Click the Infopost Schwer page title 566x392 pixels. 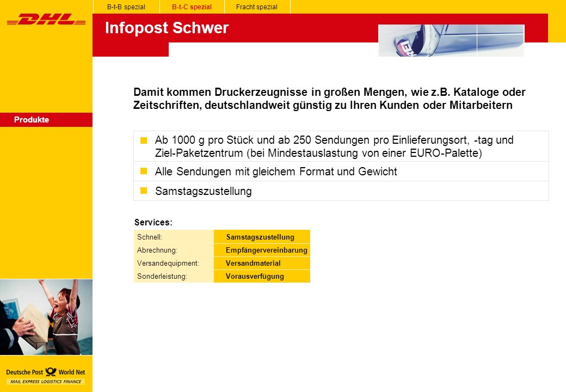167,28
